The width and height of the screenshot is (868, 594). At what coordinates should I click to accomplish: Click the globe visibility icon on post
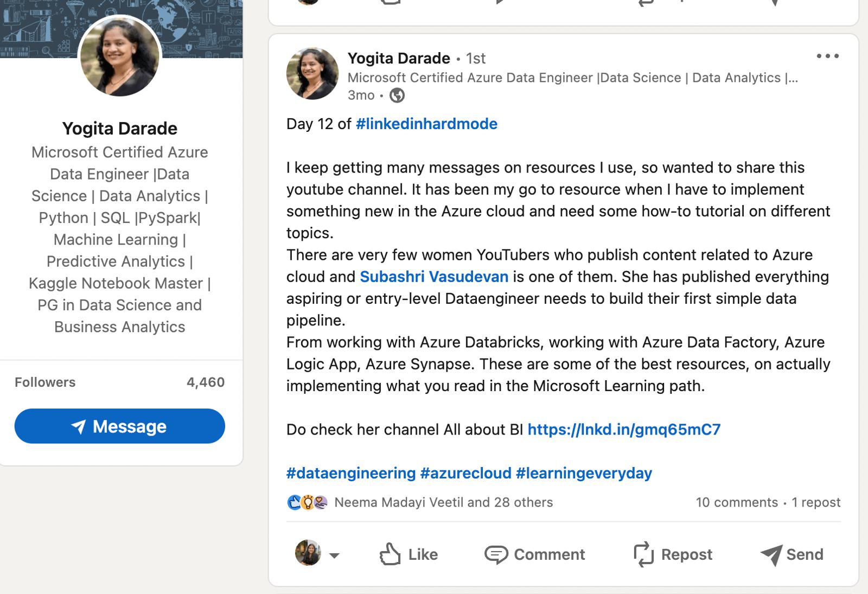pos(397,95)
